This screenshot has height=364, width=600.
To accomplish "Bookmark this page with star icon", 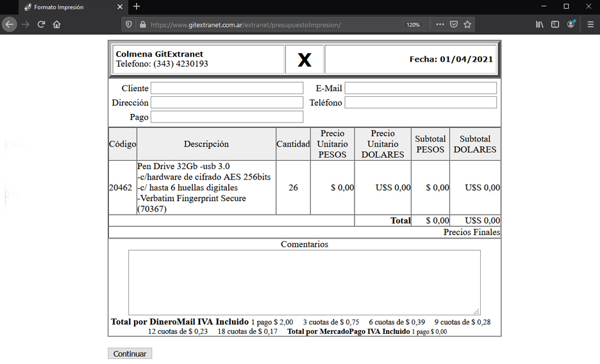I will 467,24.
